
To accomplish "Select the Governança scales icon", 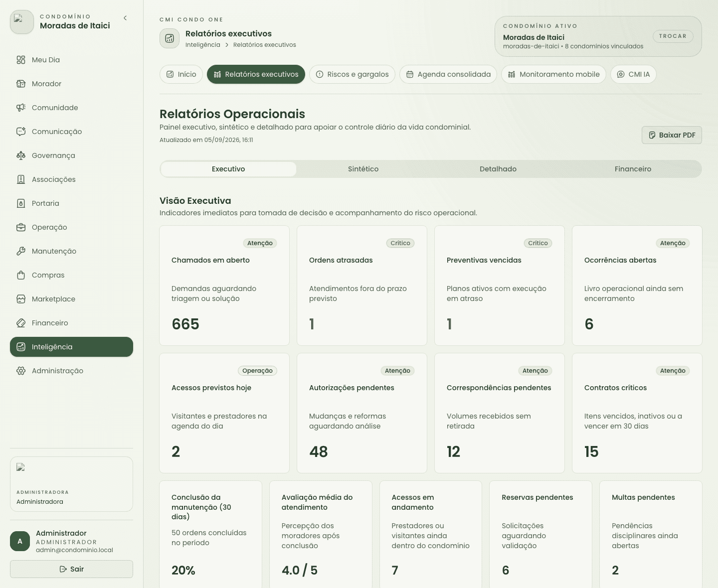I will (21, 155).
